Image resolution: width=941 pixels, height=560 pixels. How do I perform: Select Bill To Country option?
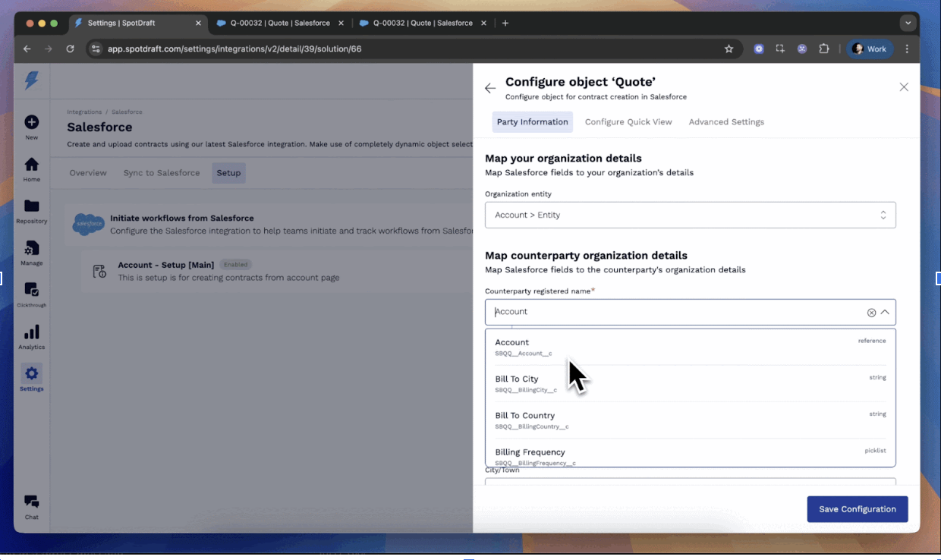click(691, 420)
